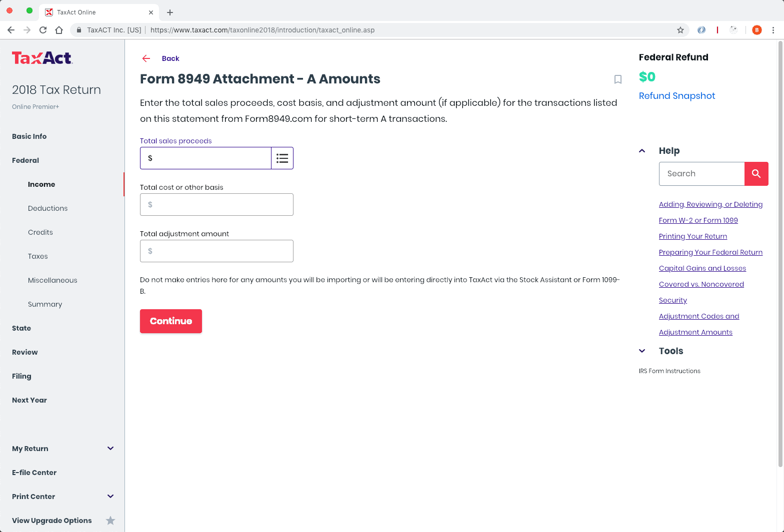Focus the Total cost or other basis field
Viewport: 784px width, 532px height.
216,205
